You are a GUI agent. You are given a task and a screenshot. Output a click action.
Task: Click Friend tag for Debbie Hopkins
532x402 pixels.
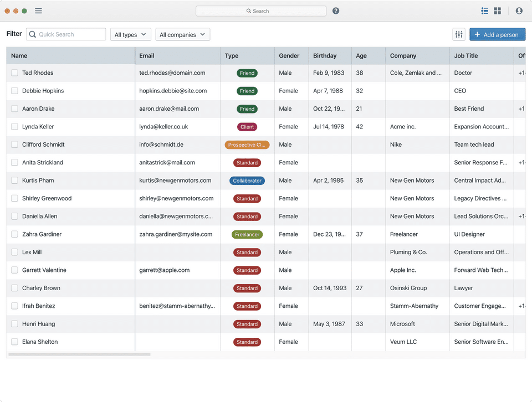click(247, 91)
